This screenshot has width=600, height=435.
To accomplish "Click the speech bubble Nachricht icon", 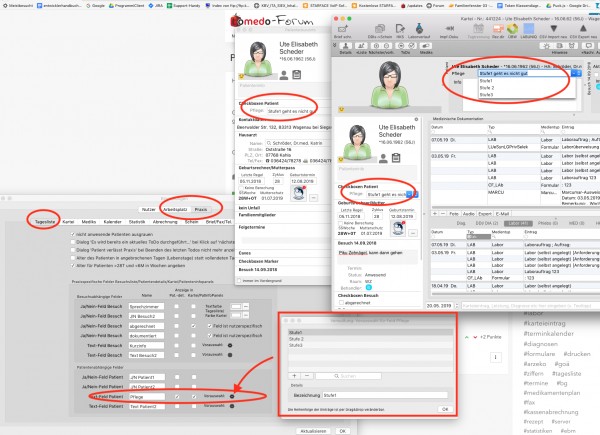I will (589, 46).
